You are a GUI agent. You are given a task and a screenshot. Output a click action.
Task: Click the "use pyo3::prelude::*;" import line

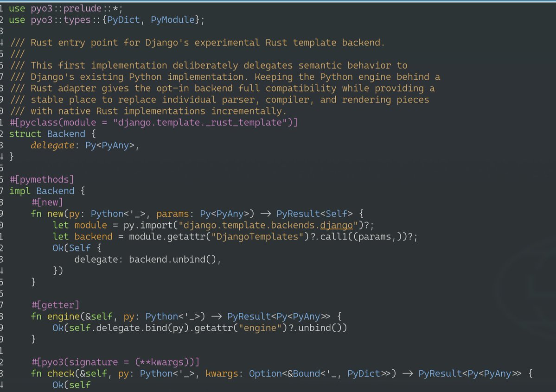[x=65, y=8]
